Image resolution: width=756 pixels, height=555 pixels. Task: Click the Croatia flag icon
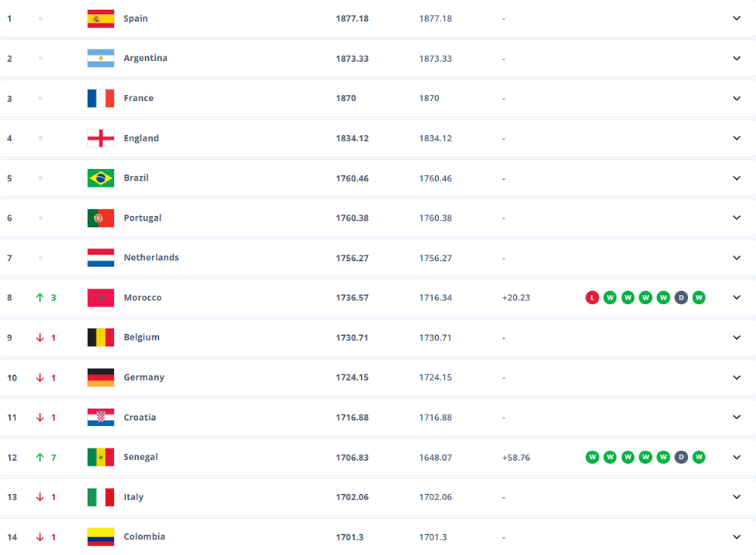pos(100,418)
